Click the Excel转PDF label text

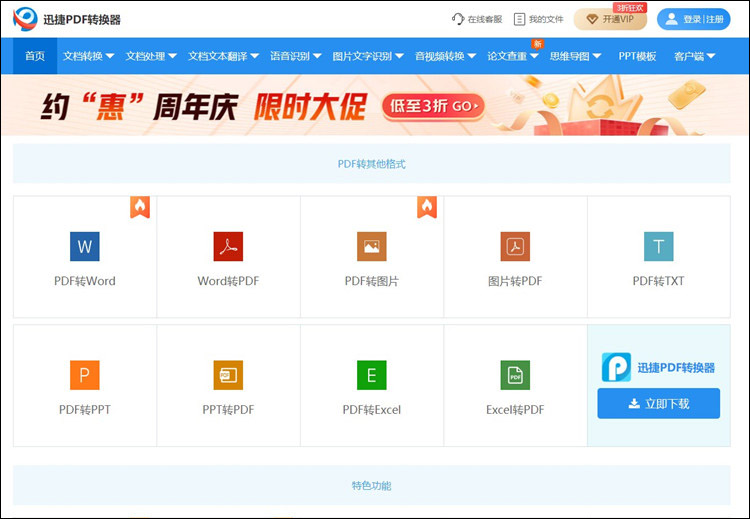pos(515,409)
